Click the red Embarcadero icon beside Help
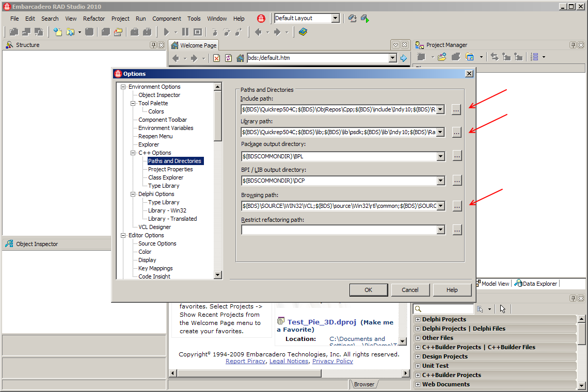The image size is (588, 392). pyautogui.click(x=261, y=19)
